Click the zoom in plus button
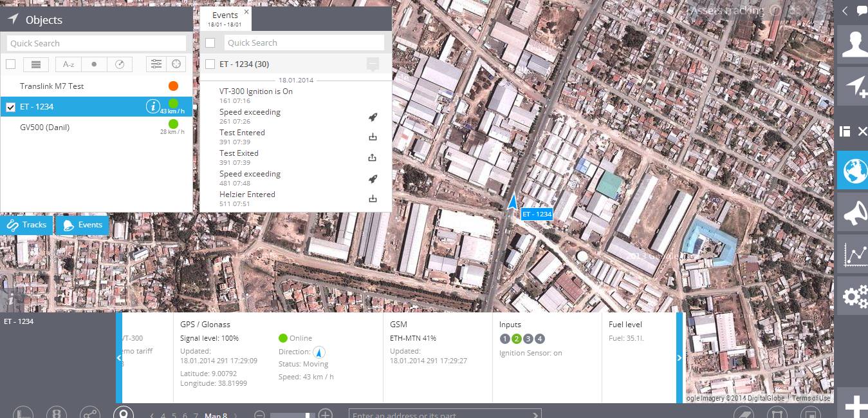The height and width of the screenshot is (418, 868). point(326,415)
